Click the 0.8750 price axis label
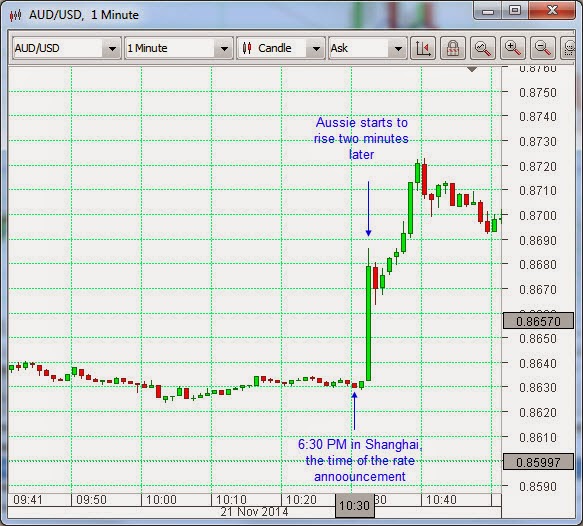Viewport: 583px width, 526px height. click(538, 92)
